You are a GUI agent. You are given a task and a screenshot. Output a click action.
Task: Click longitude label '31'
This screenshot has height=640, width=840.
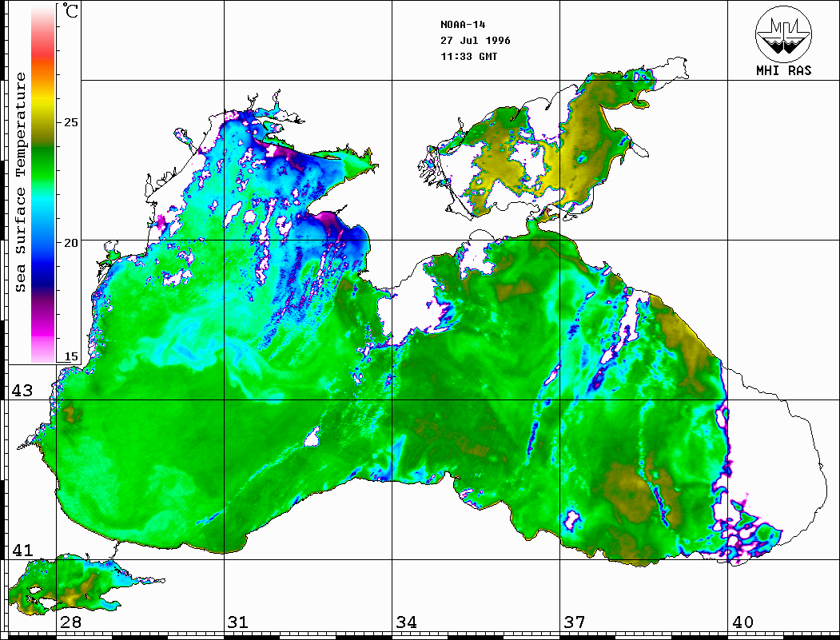point(238,622)
